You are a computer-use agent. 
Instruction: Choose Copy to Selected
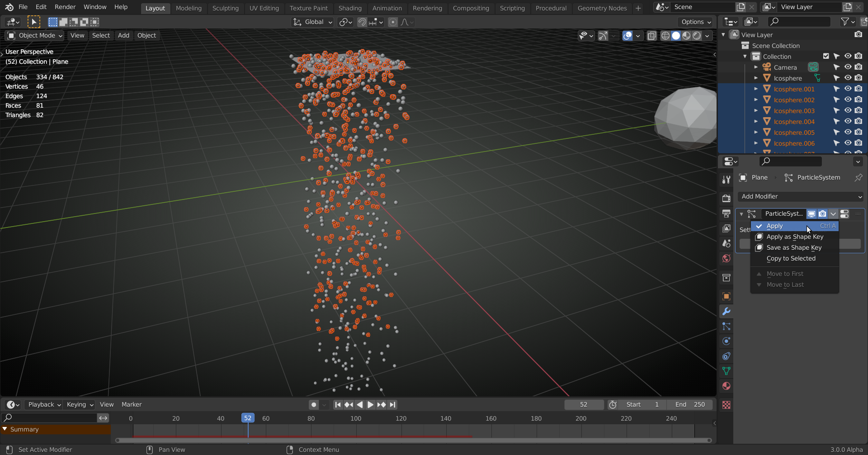click(x=795, y=259)
